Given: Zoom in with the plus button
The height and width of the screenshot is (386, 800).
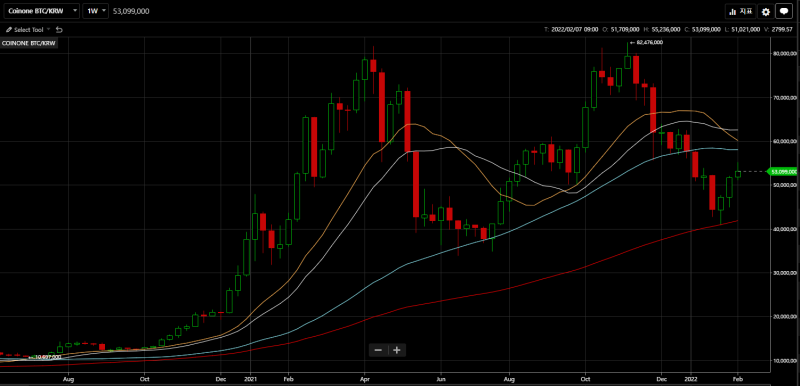Looking at the screenshot, I should (x=397, y=350).
